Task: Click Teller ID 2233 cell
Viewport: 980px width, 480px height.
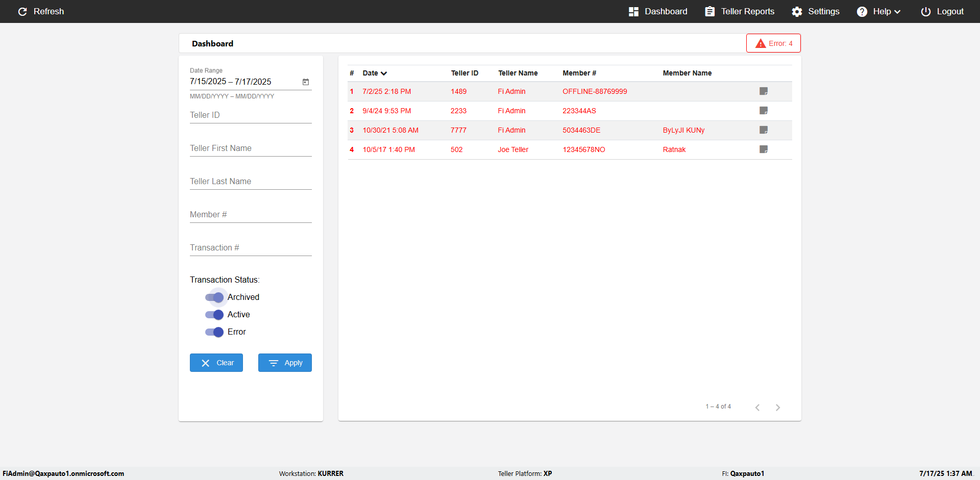Action: (x=458, y=111)
